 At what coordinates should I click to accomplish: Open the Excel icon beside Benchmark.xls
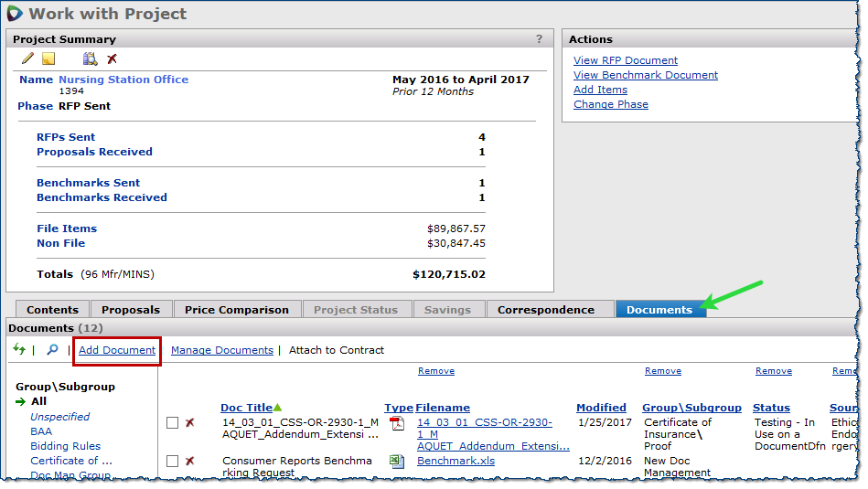397,462
